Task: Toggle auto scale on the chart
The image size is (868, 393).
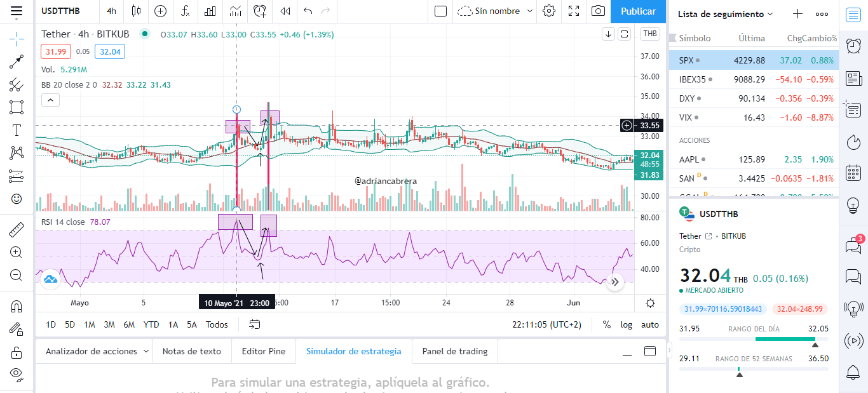Action: 650,324
